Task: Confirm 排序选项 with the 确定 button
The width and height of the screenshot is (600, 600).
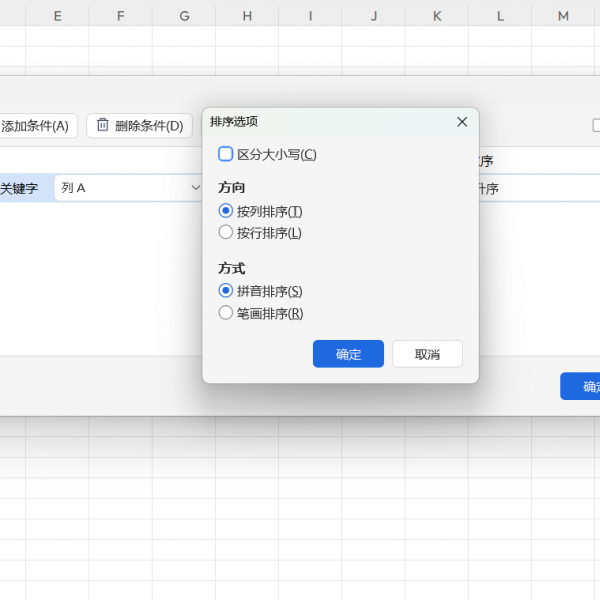Action: (348, 354)
